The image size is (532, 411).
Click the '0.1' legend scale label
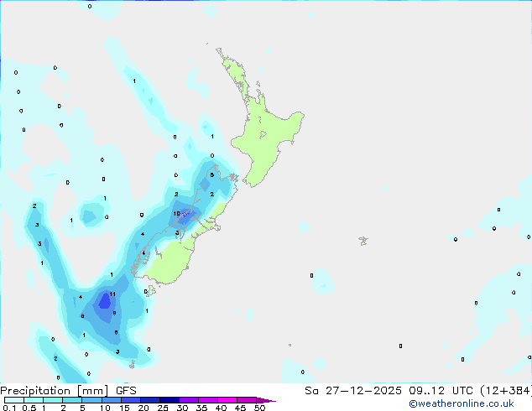click(x=9, y=408)
